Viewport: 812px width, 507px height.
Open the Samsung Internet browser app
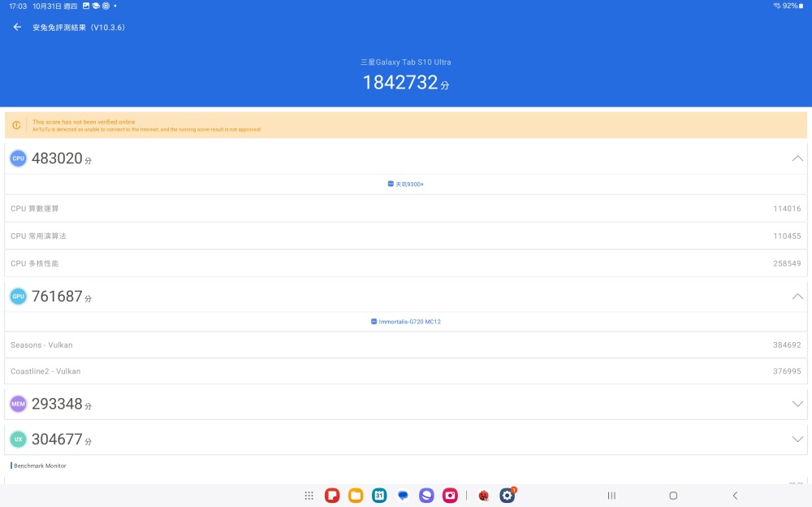tap(426, 496)
